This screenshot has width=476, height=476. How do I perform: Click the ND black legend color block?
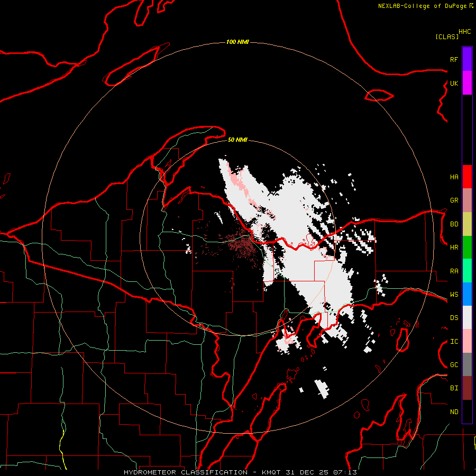tap(467, 411)
